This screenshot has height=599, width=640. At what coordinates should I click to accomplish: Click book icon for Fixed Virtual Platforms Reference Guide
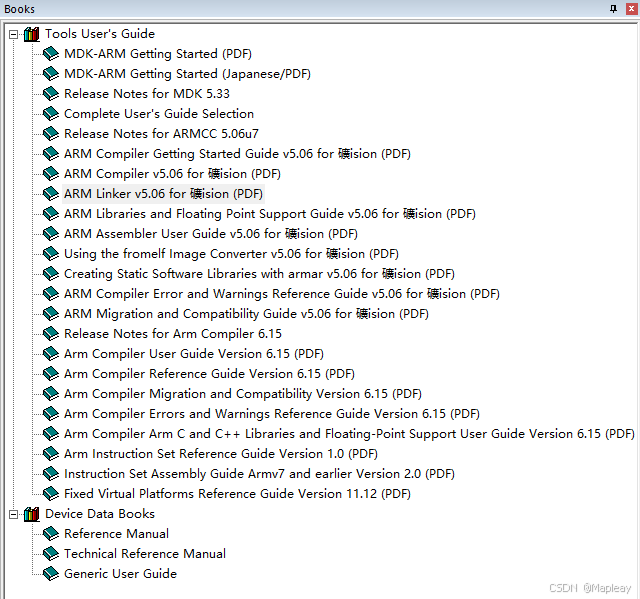[x=51, y=494]
